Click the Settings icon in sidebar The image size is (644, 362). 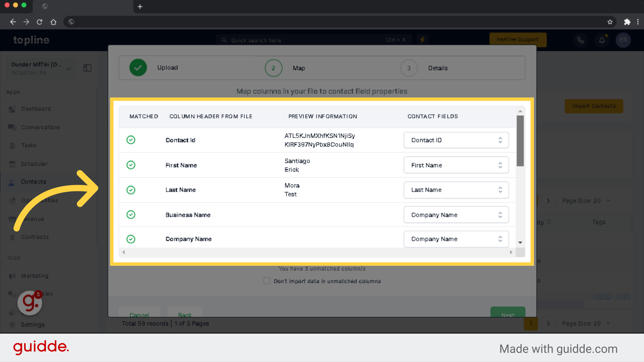(x=12, y=324)
